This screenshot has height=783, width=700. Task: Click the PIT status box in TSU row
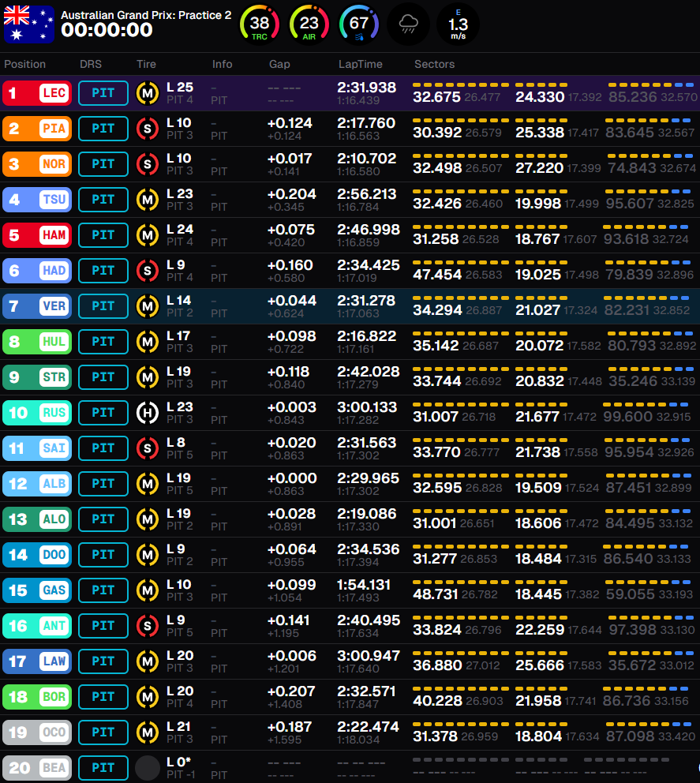tap(103, 200)
